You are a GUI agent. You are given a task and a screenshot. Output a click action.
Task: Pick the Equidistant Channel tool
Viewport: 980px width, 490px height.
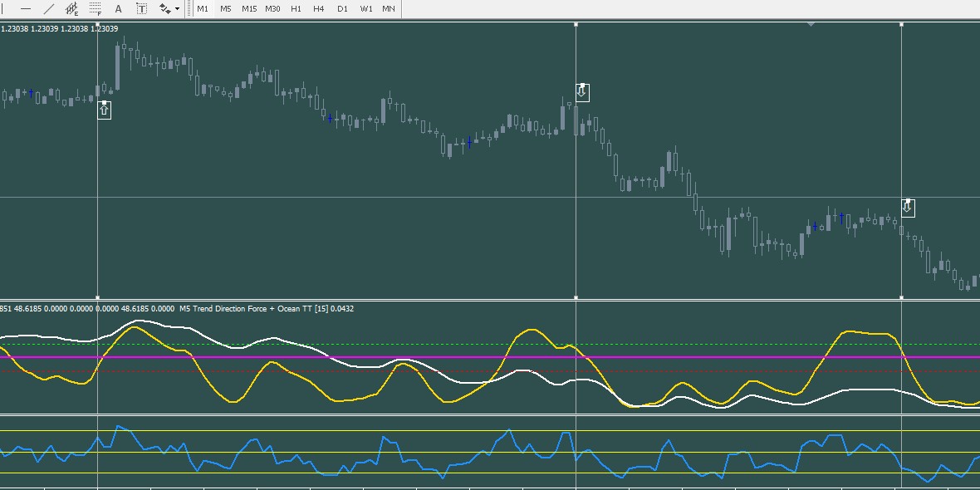[x=72, y=9]
